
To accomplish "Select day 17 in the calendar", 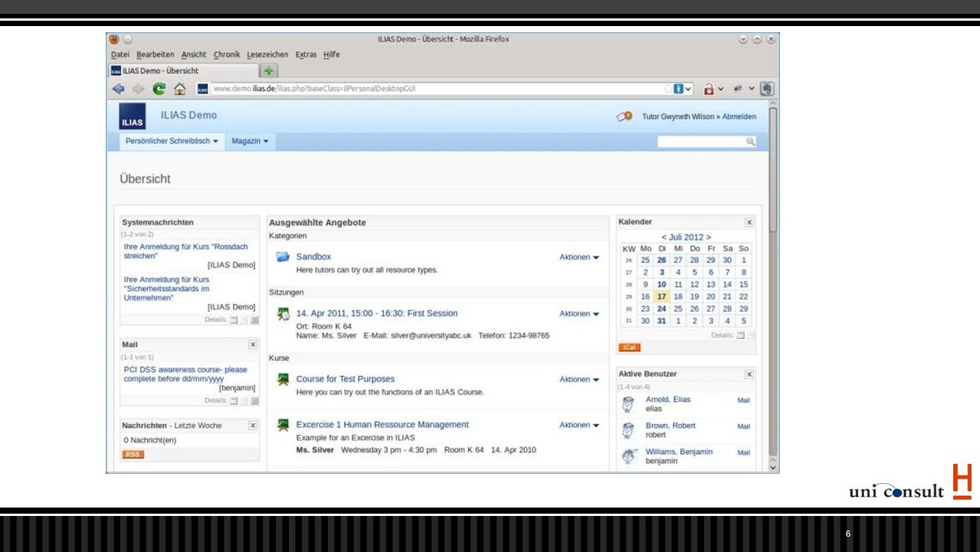I will click(x=661, y=297).
